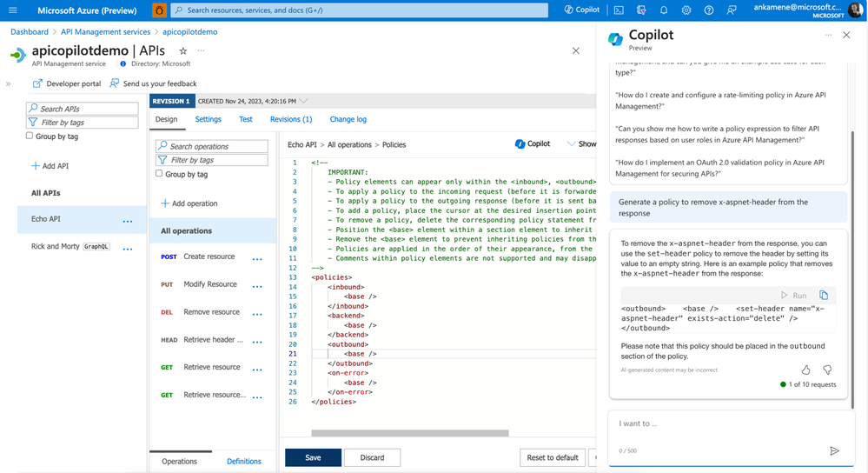Screen dimensions: 868x473
Task: Show notifications bell
Action: (x=664, y=10)
